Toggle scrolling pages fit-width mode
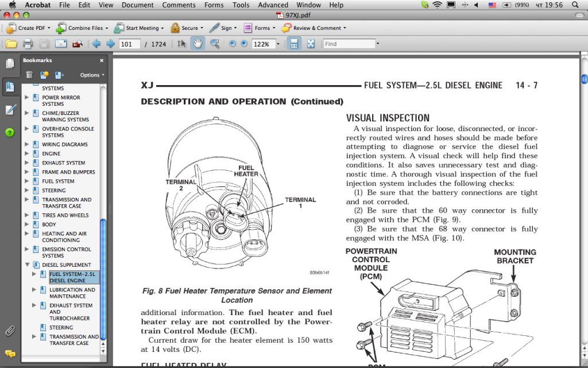The width and height of the screenshot is (588, 368). tap(293, 44)
